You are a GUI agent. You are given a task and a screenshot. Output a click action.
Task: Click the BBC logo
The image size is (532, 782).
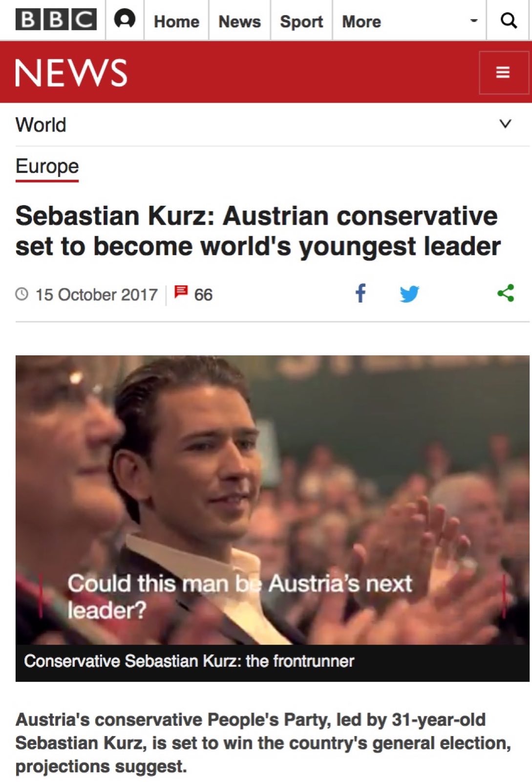pyautogui.click(x=56, y=20)
